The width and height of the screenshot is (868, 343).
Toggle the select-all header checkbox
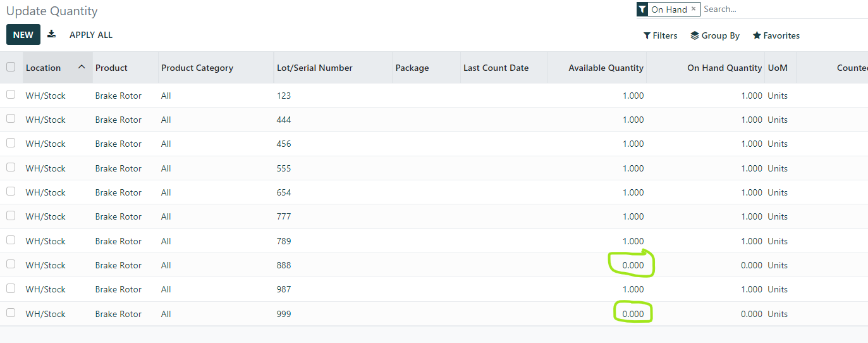point(11,66)
